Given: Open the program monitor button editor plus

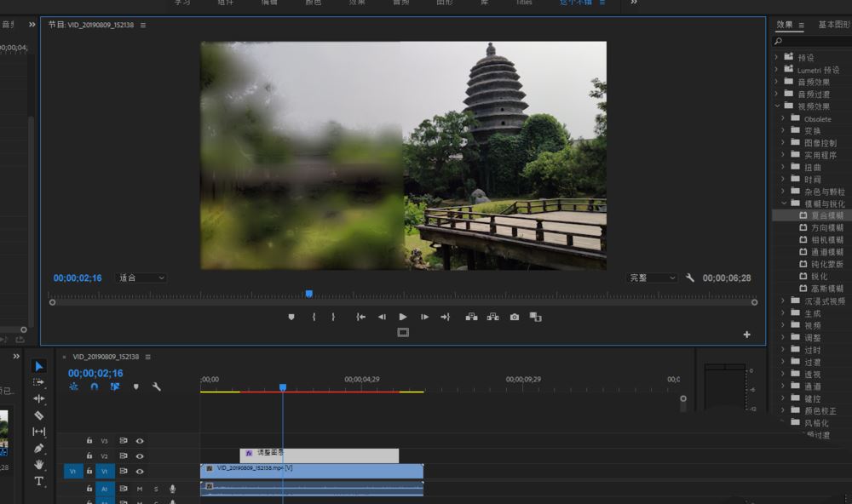Looking at the screenshot, I should [x=746, y=335].
